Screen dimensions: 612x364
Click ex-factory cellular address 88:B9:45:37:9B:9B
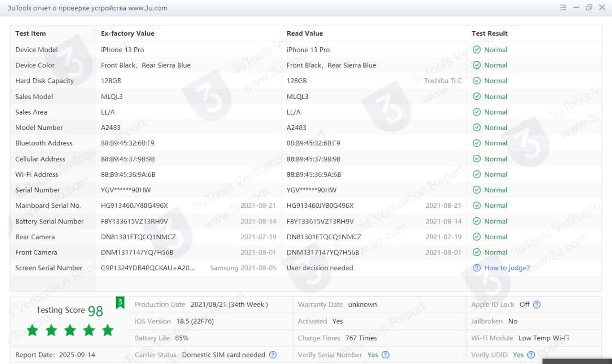(x=128, y=159)
